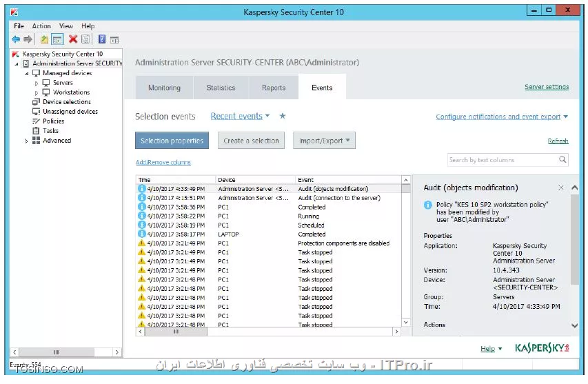Open the Recent events dropdown

[240, 116]
